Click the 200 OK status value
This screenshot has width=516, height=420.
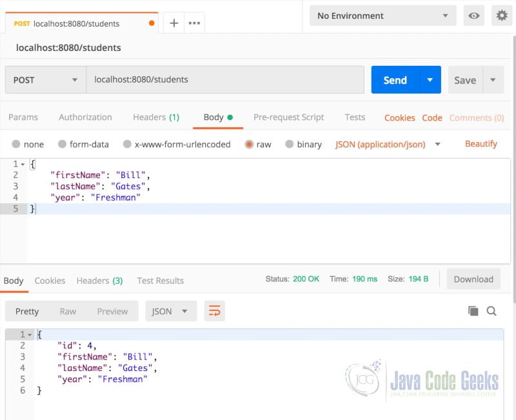coord(306,279)
